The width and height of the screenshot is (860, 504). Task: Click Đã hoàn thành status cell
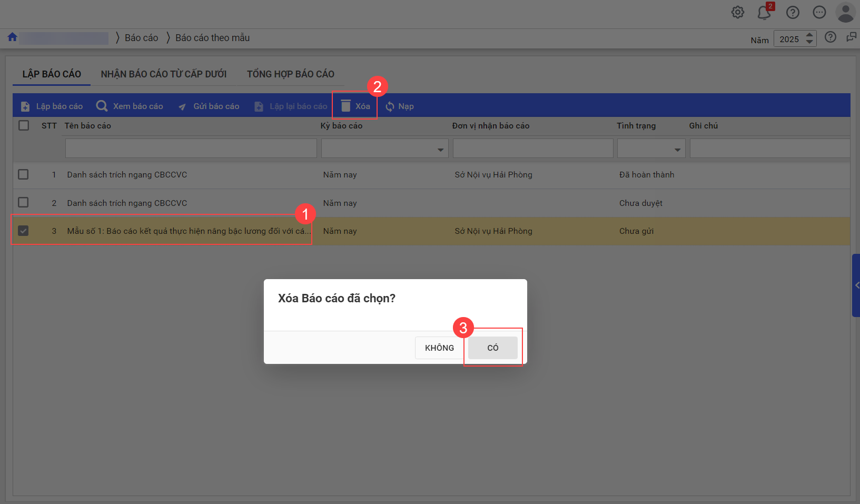click(x=647, y=175)
